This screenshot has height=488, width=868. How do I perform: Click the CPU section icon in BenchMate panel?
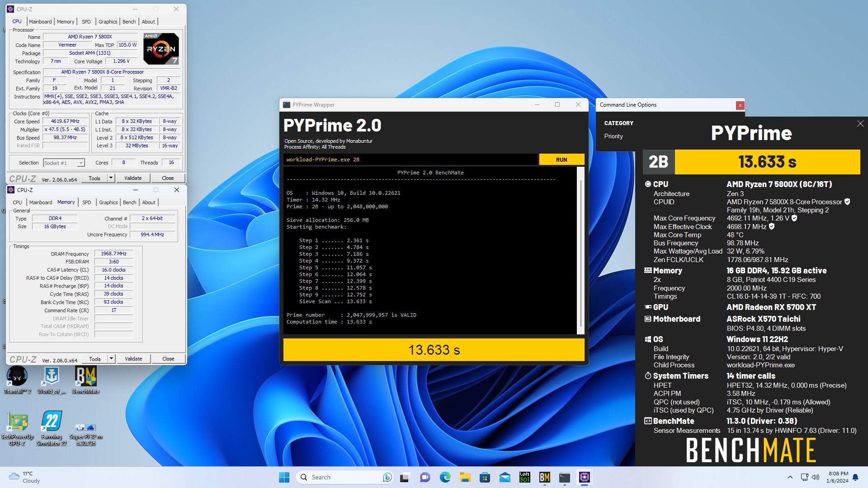click(648, 184)
